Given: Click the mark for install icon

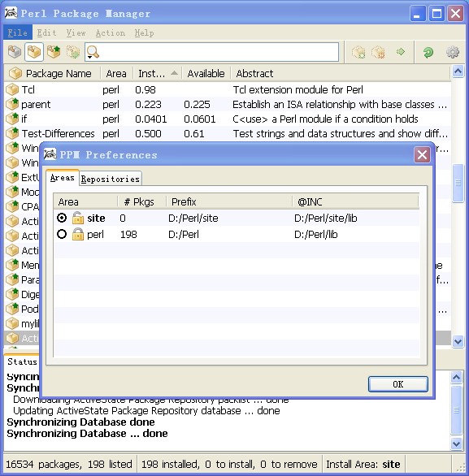Looking at the screenshot, I should (x=358, y=52).
